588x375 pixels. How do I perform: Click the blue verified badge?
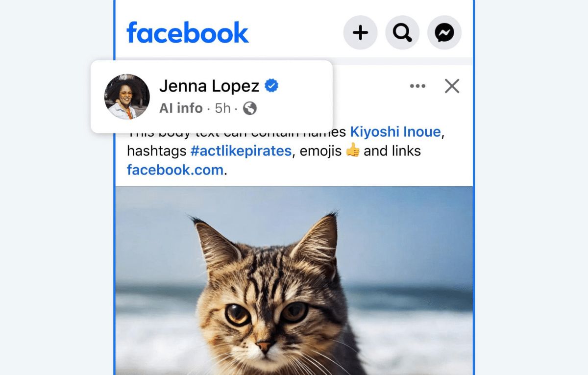click(271, 86)
